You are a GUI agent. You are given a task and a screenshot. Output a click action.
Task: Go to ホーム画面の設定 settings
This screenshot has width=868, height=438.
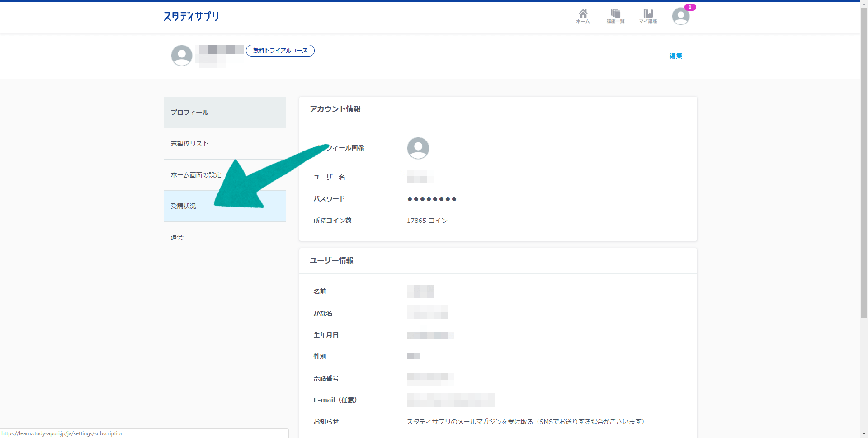[x=196, y=175]
